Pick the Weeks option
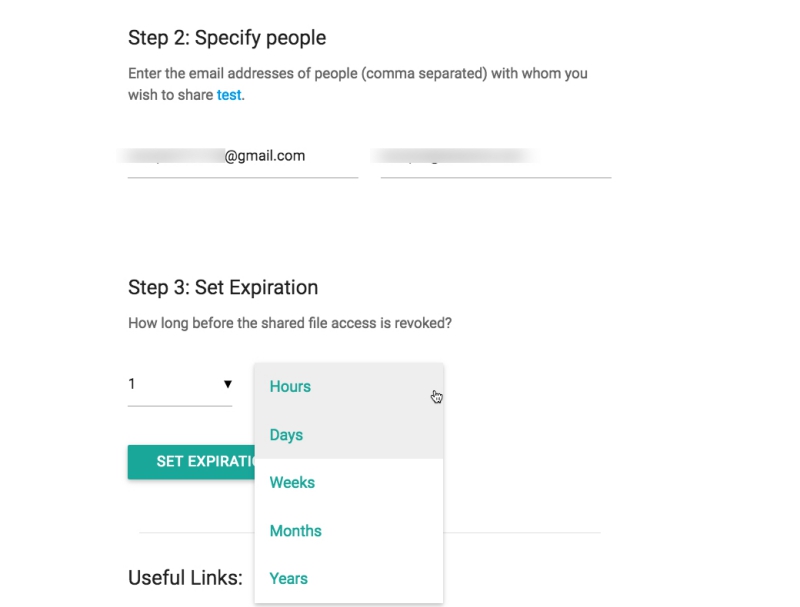The height and width of the screenshot is (607, 800). (x=292, y=483)
